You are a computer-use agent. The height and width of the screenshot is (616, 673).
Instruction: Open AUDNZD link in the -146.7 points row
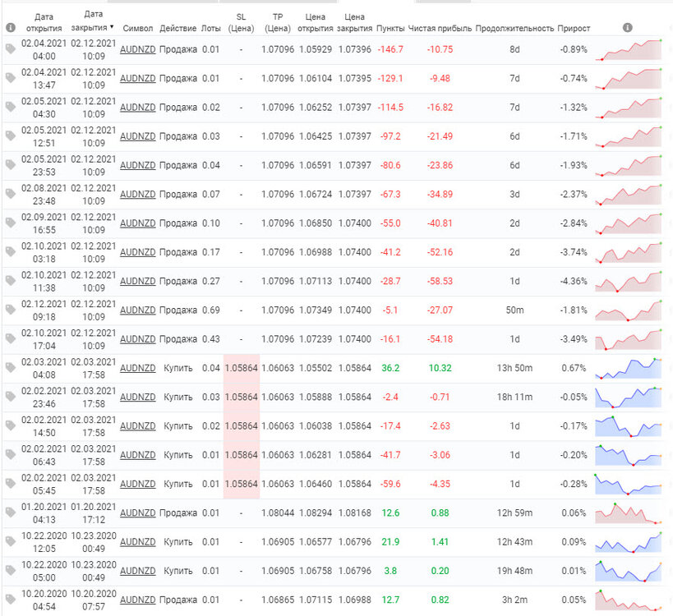click(x=137, y=49)
